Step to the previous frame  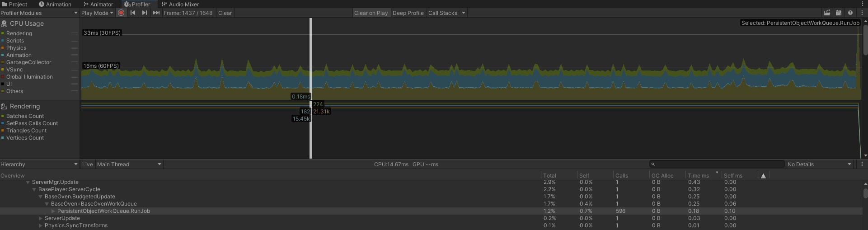click(133, 13)
